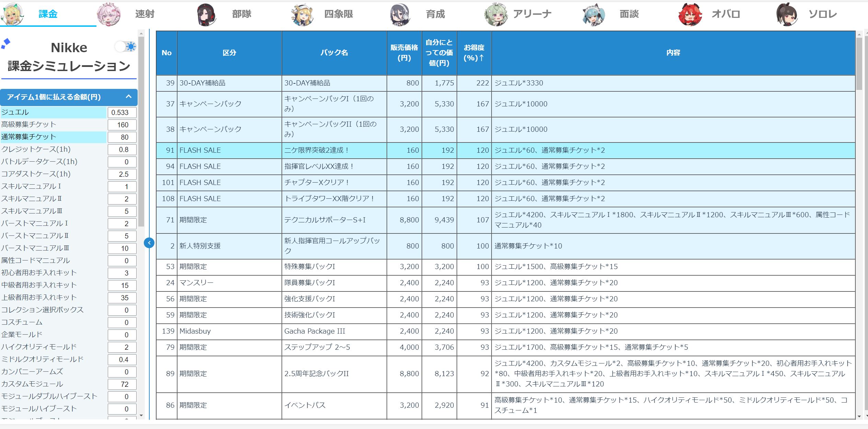Screen dimensions: 868x429
Task: Collapse the アイテム1個に払える金額 panel
Action: pyautogui.click(x=129, y=97)
